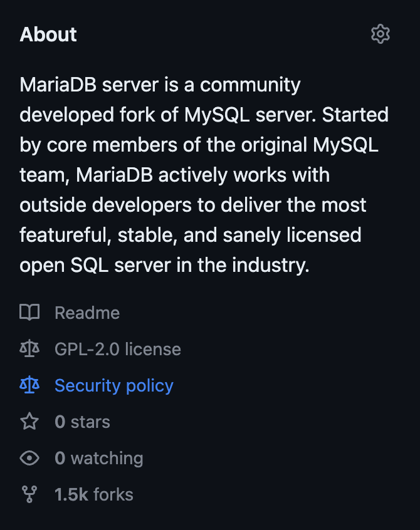Image resolution: width=420 pixels, height=530 pixels.
Task: Open the Readme link
Action: pos(87,313)
